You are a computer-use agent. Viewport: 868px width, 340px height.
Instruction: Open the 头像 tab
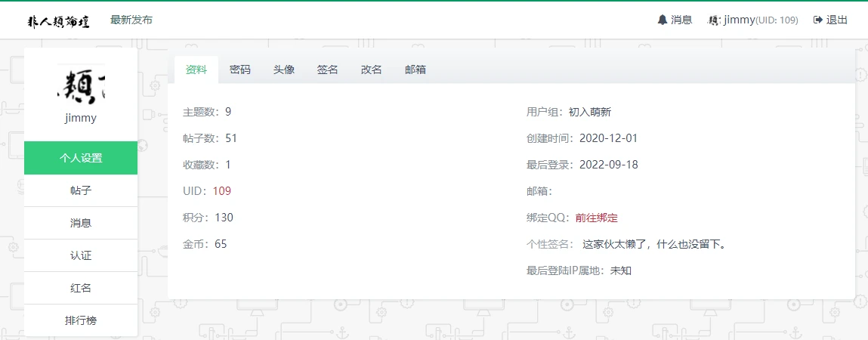click(x=284, y=70)
